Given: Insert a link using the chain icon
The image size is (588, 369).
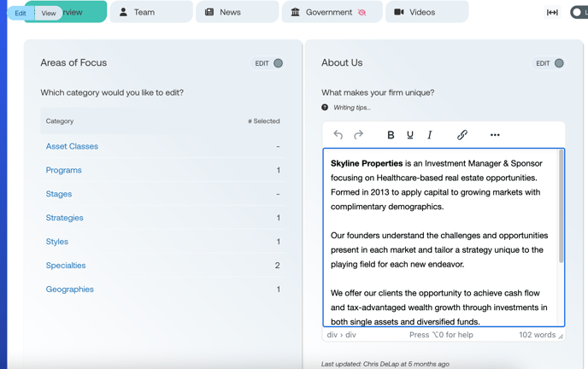Looking at the screenshot, I should [x=462, y=135].
